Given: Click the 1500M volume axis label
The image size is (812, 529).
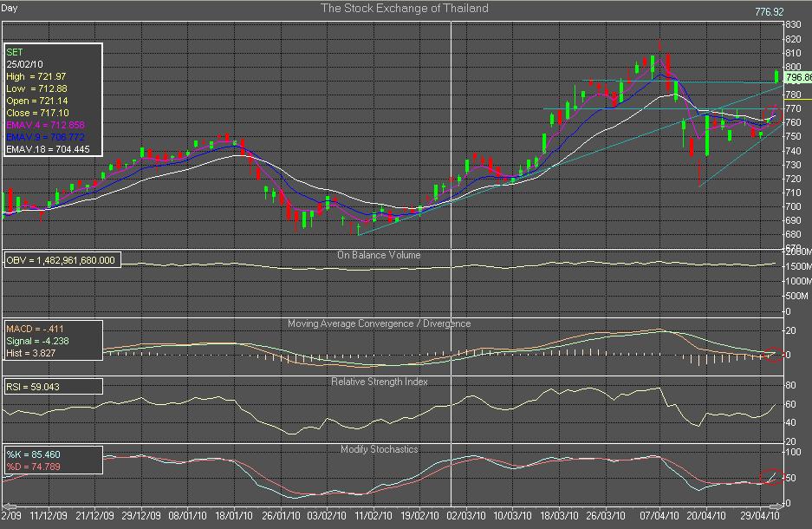Looking at the screenshot, I should point(798,266).
